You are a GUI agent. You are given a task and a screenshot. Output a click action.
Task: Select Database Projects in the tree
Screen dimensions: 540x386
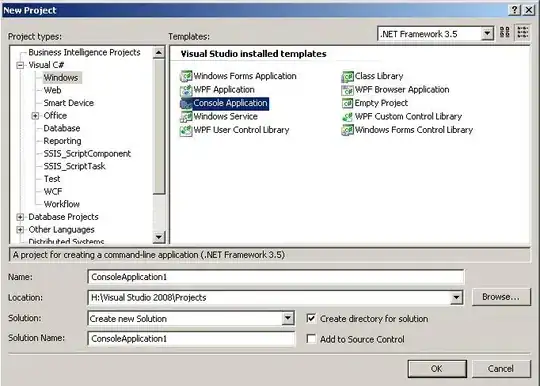63,217
